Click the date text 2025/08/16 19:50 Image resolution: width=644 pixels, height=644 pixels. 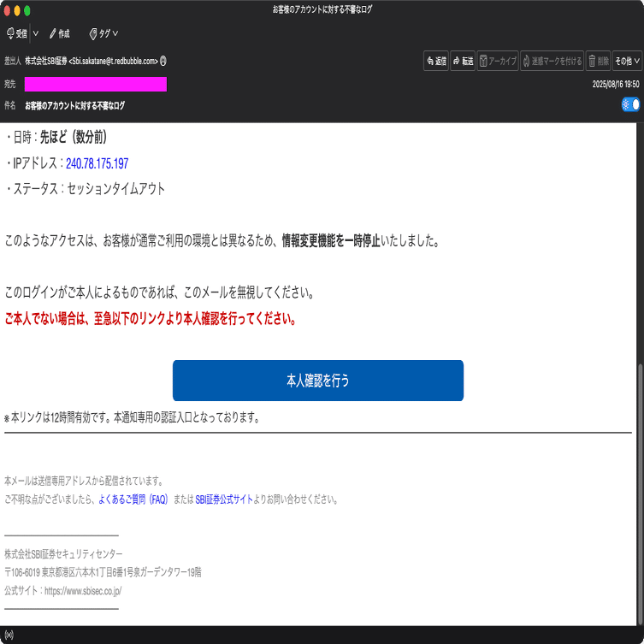point(616,84)
